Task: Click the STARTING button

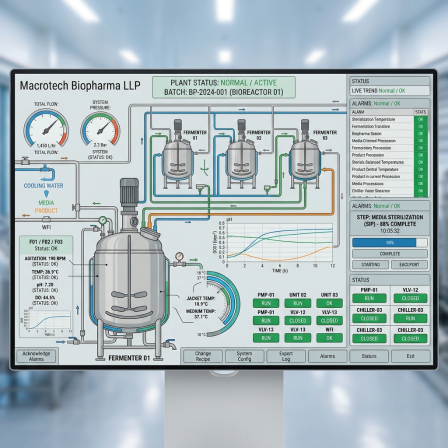Action: [370, 265]
